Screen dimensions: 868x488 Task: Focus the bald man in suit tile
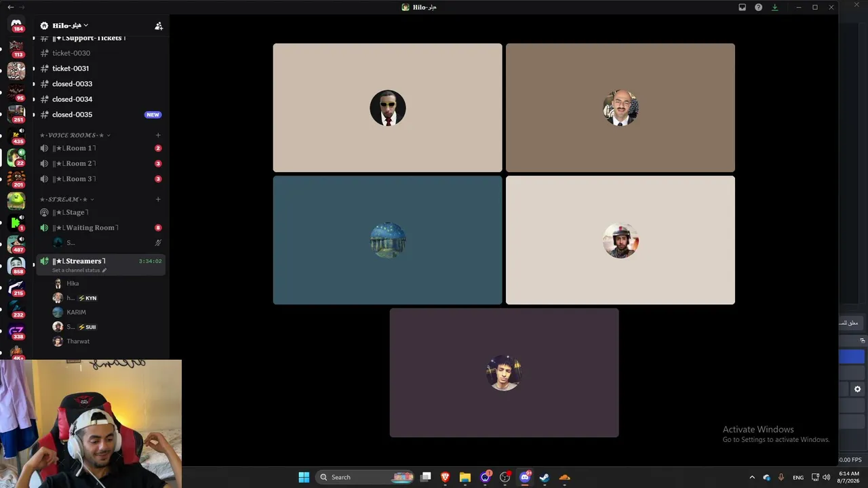pyautogui.click(x=620, y=108)
